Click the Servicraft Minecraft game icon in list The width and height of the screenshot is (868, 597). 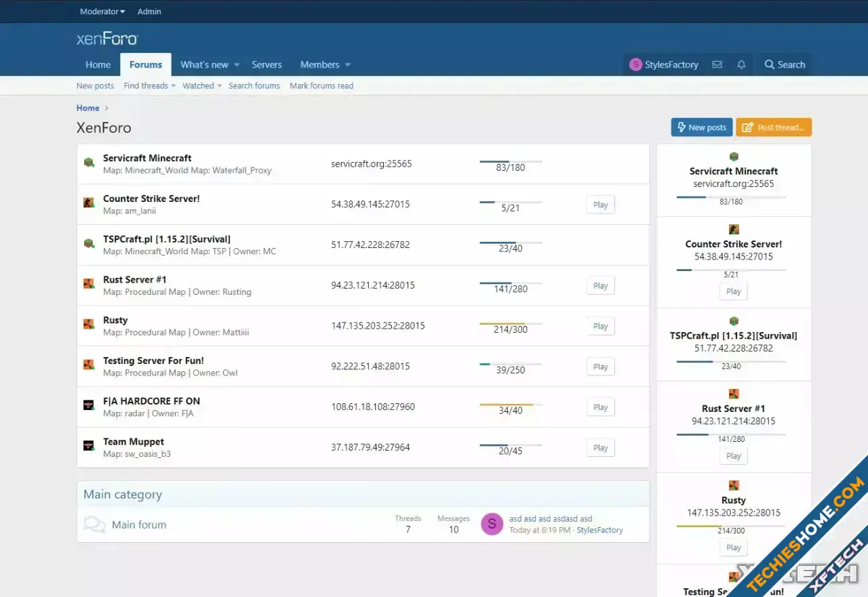tap(89, 163)
